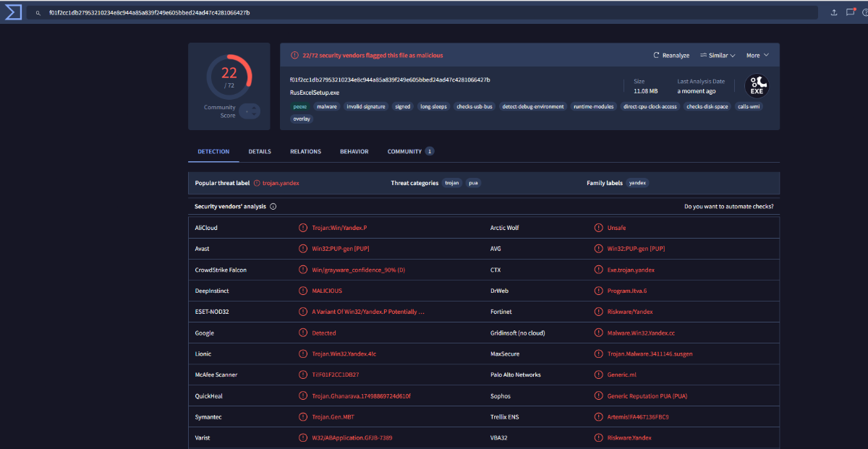
Task: Switch to the Behavior tab
Action: pyautogui.click(x=354, y=152)
